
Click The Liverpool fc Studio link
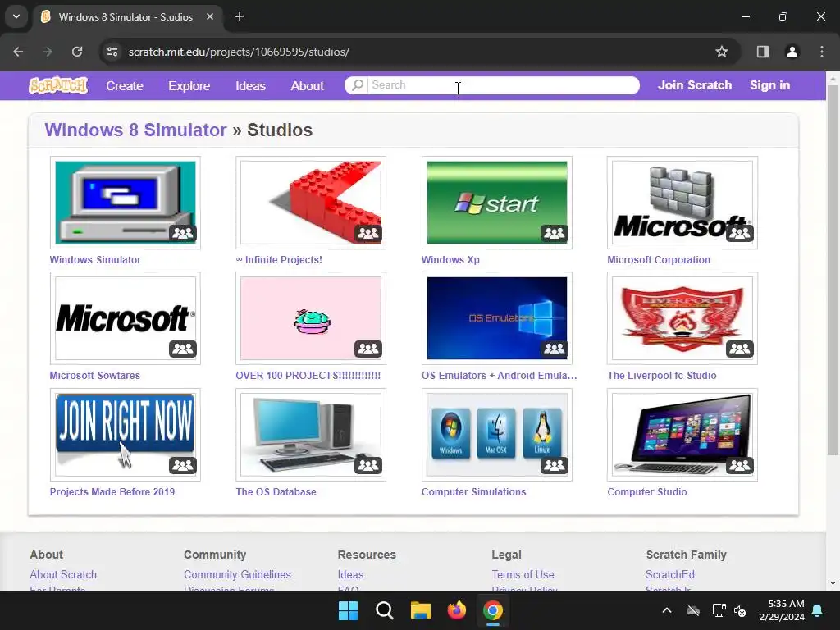click(x=662, y=376)
